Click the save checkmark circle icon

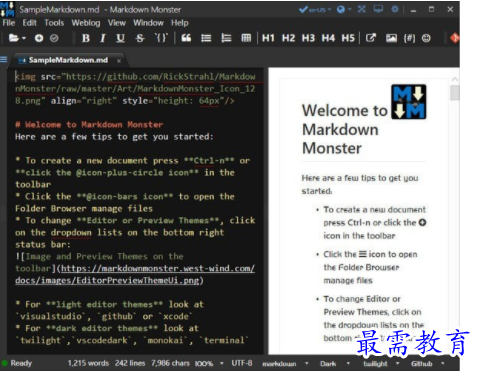pos(54,38)
